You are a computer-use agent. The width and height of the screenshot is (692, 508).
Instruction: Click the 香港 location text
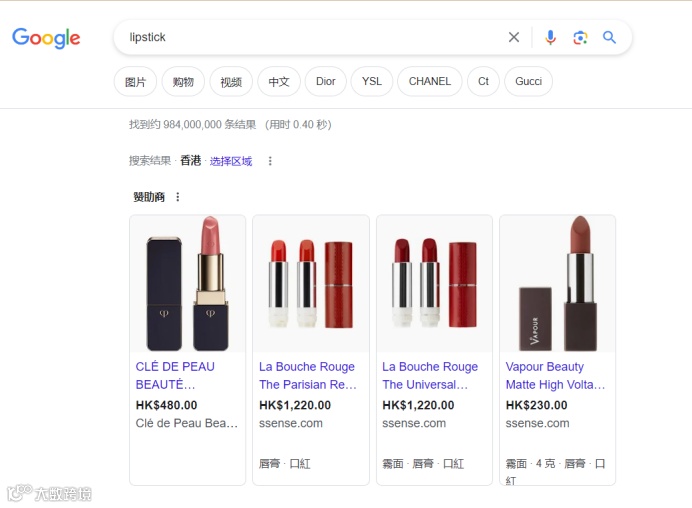pyautogui.click(x=191, y=161)
